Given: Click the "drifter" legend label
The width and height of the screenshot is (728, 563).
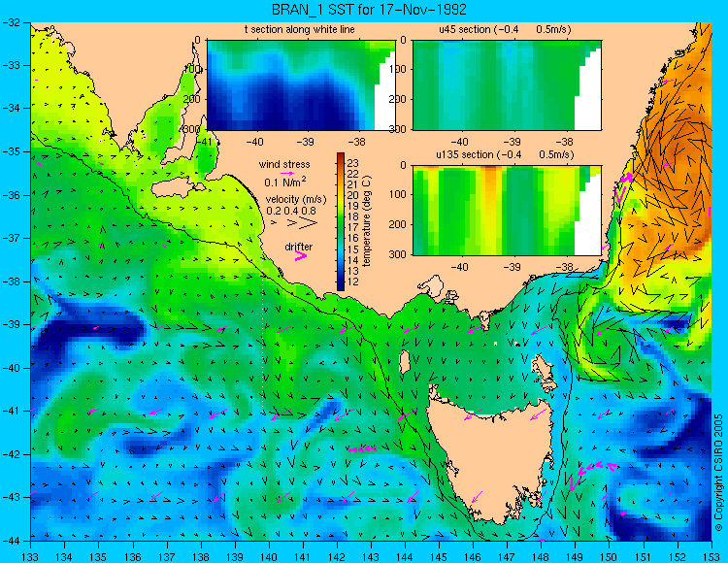Looking at the screenshot, I should point(299,247).
